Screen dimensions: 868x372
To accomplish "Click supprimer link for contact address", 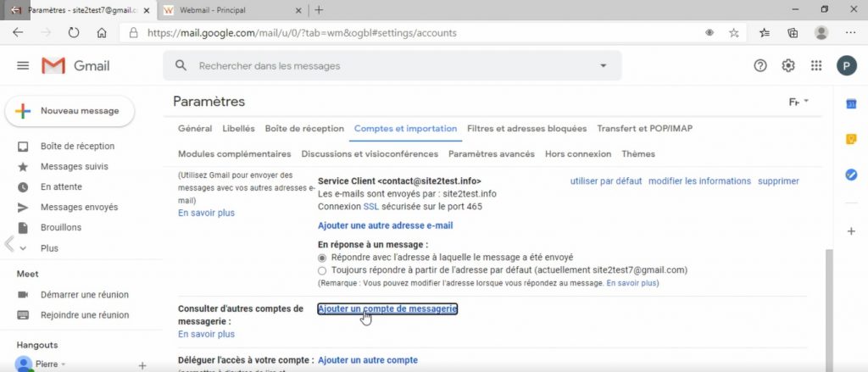I will point(778,181).
